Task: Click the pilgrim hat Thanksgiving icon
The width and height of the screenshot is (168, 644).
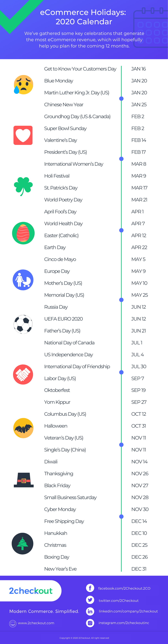Action: pyautogui.click(x=23, y=480)
